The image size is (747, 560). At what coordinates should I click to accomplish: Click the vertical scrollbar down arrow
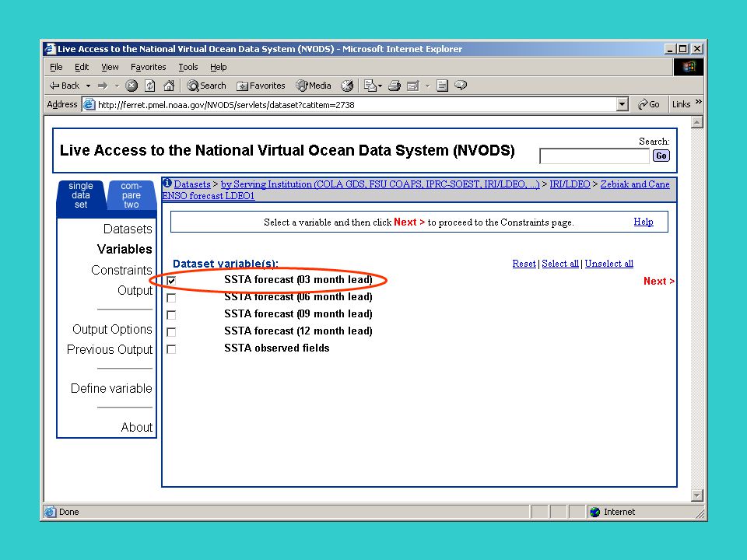pos(696,495)
